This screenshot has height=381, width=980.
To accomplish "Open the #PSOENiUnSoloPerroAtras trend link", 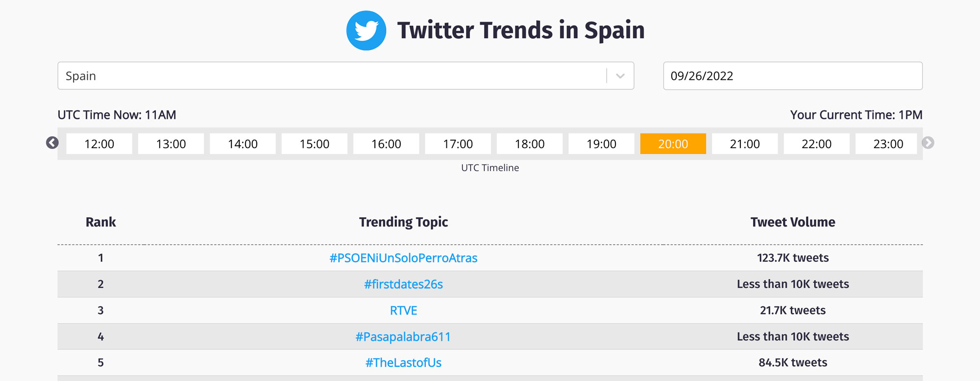I will (403, 258).
